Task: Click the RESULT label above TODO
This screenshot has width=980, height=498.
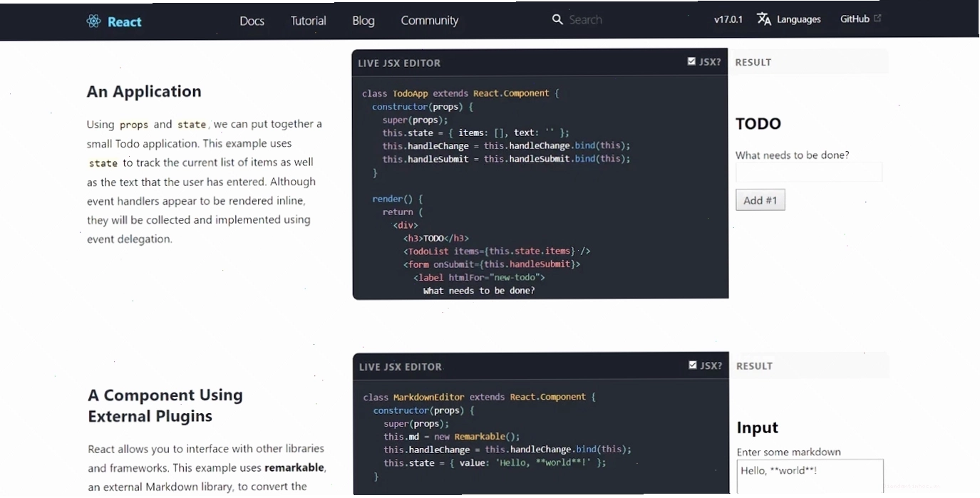Action: (x=753, y=62)
